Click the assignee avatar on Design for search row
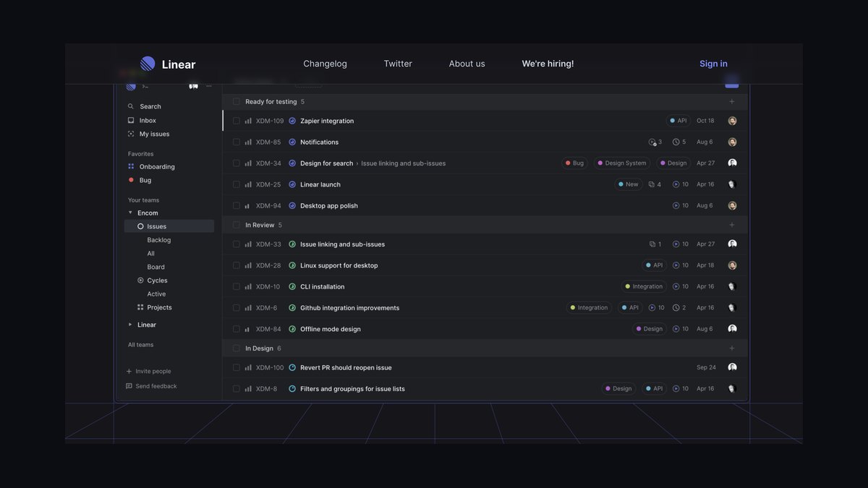This screenshot has width=868, height=488. pyautogui.click(x=732, y=163)
